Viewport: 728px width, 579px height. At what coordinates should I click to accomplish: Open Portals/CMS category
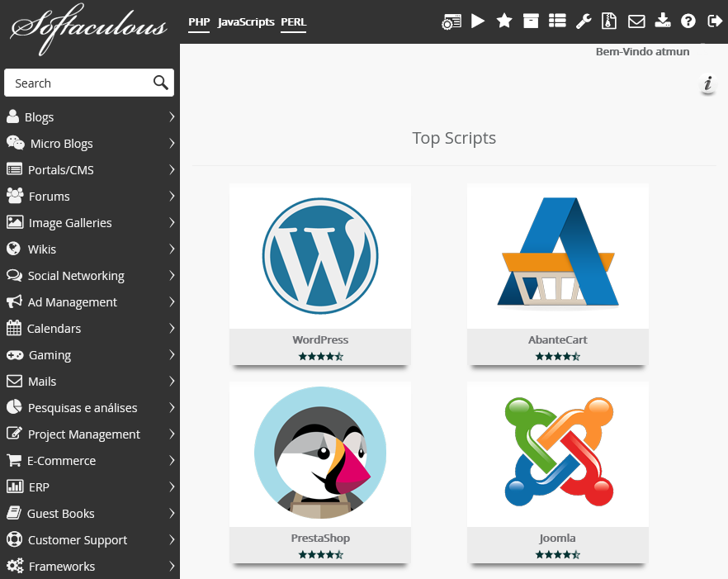pos(61,170)
